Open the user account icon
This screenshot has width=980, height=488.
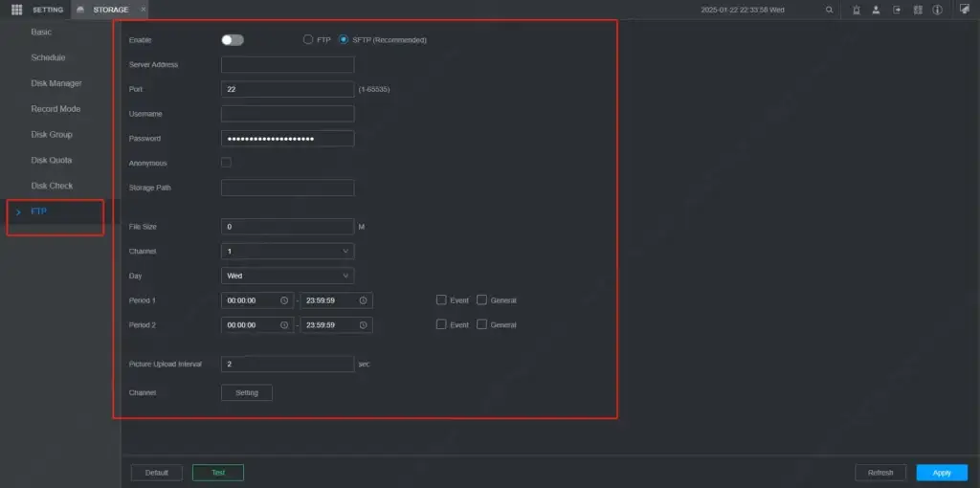coord(877,10)
